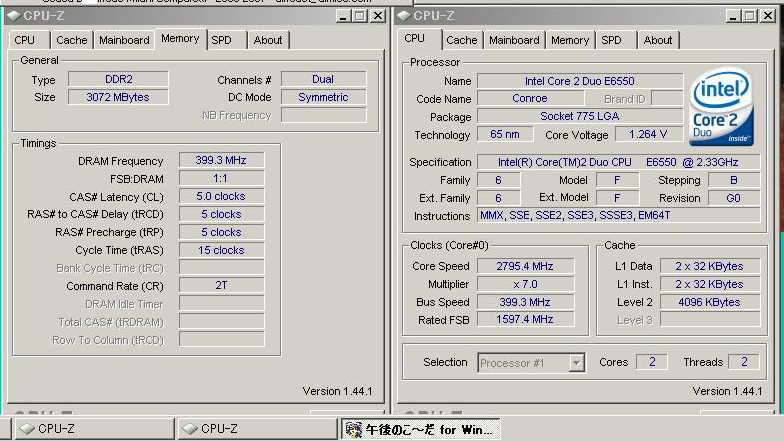
Task: Switch to the 午後のこ〜だ taskbar app
Action: 420,429
